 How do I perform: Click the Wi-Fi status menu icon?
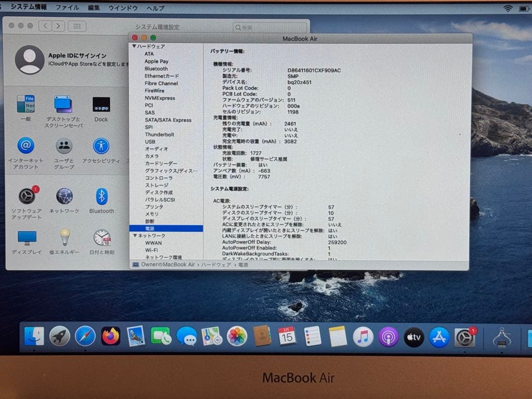508,8
